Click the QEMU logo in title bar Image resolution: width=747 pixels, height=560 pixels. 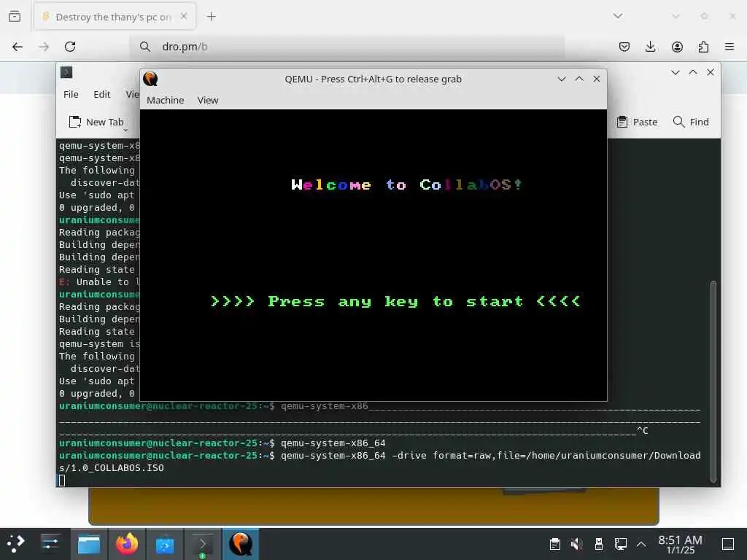pyautogui.click(x=150, y=79)
